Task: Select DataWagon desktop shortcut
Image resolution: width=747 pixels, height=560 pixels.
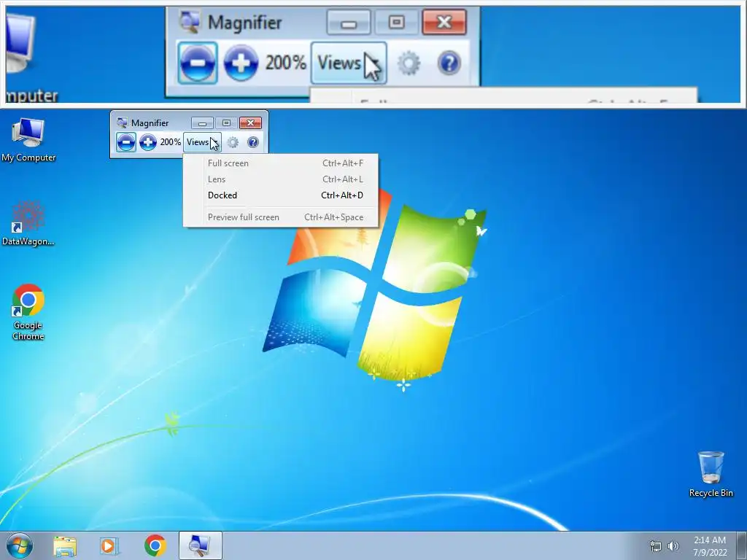Action: point(28,223)
